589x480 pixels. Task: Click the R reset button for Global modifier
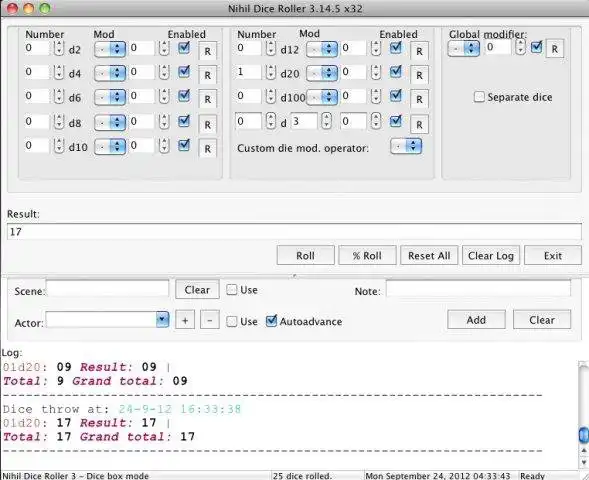(x=554, y=48)
